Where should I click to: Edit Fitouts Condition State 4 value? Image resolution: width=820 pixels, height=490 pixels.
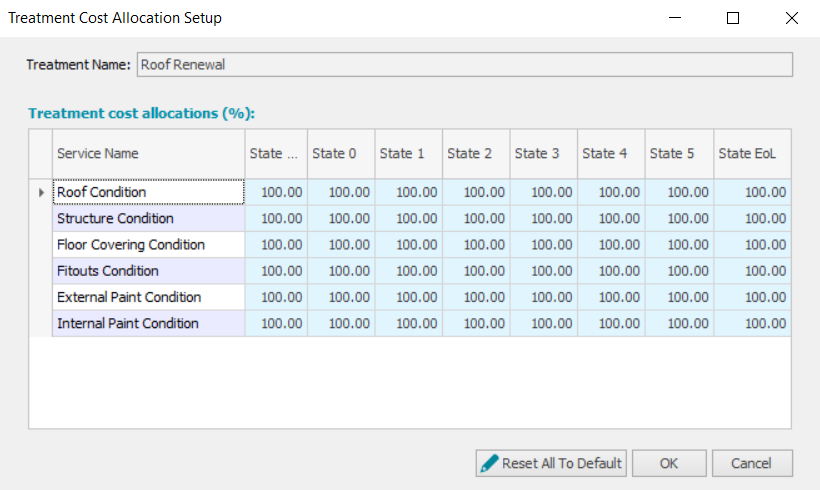pos(610,271)
